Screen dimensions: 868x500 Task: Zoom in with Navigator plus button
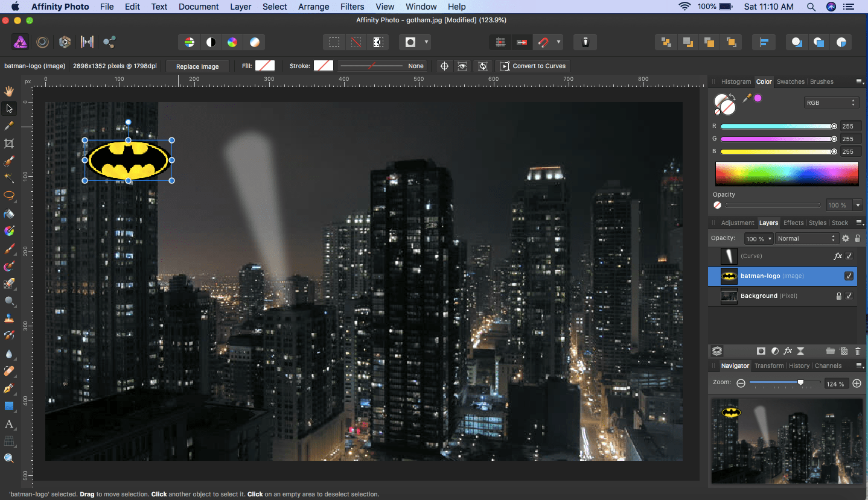click(857, 383)
